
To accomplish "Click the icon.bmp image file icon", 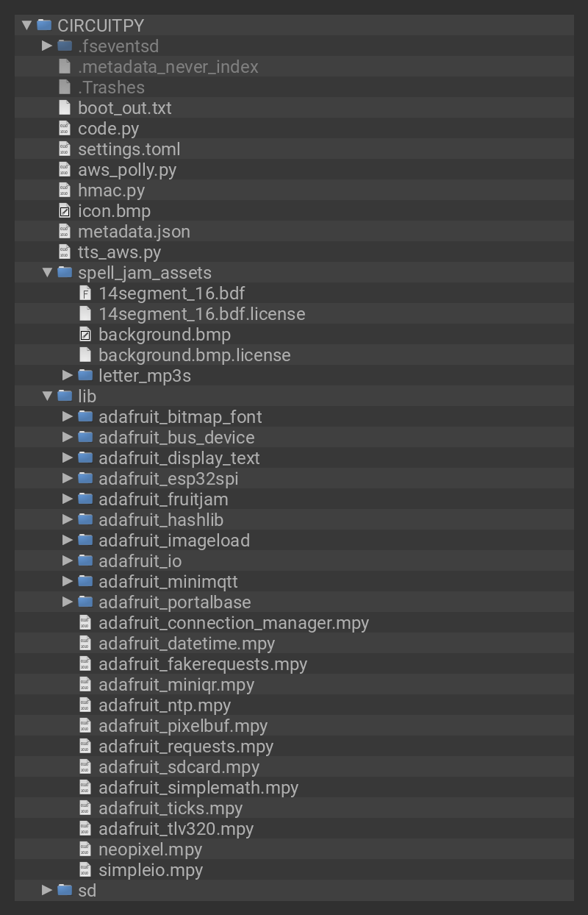I will click(65, 211).
